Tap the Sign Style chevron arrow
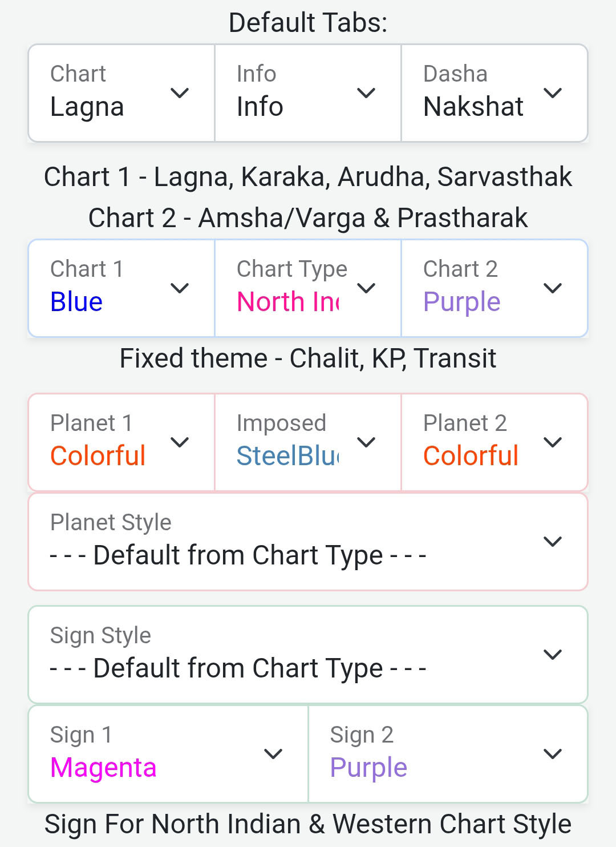616x847 pixels. click(552, 655)
